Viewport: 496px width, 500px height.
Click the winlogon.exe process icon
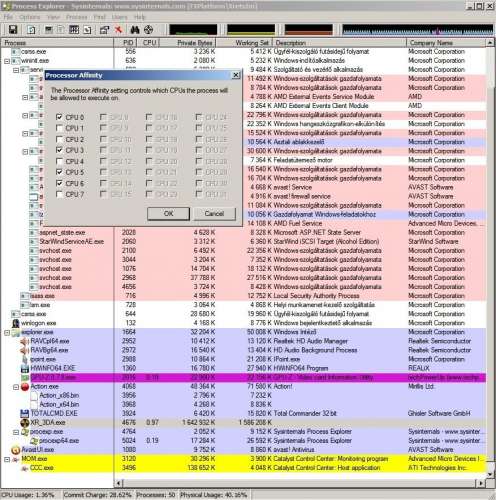tap(16, 323)
